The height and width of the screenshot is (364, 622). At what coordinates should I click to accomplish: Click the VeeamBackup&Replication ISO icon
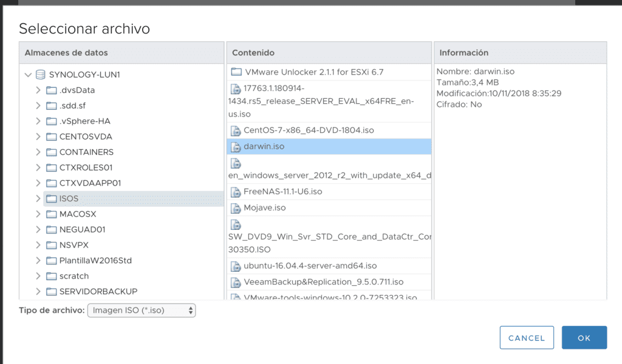[235, 281]
